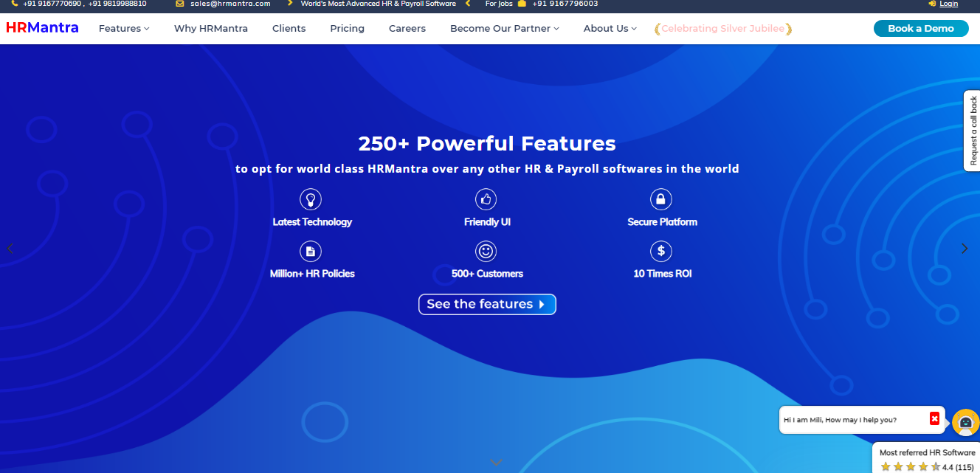Image resolution: width=980 pixels, height=473 pixels.
Task: Expand the Features dropdown menu
Action: (x=124, y=29)
